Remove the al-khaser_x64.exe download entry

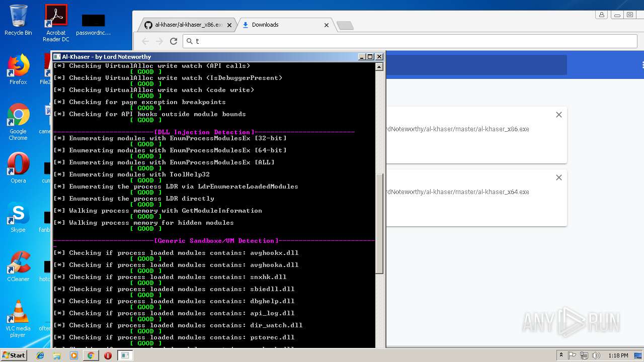pos(558,177)
